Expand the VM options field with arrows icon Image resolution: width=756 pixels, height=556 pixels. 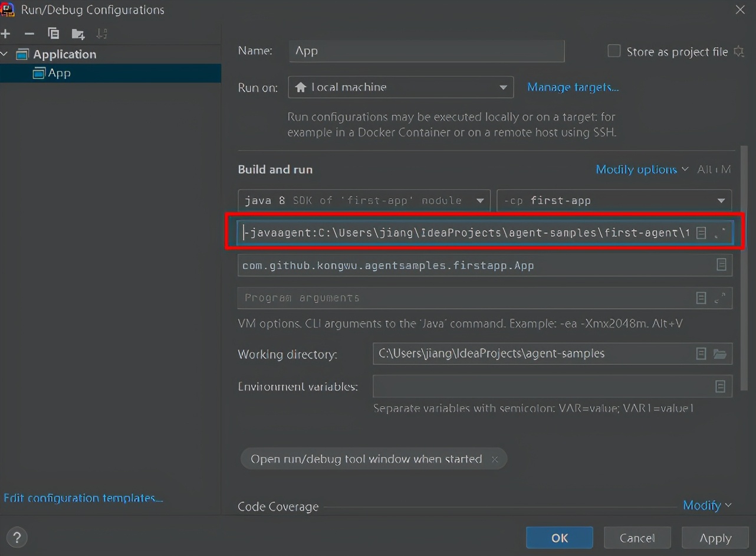pyautogui.click(x=719, y=233)
